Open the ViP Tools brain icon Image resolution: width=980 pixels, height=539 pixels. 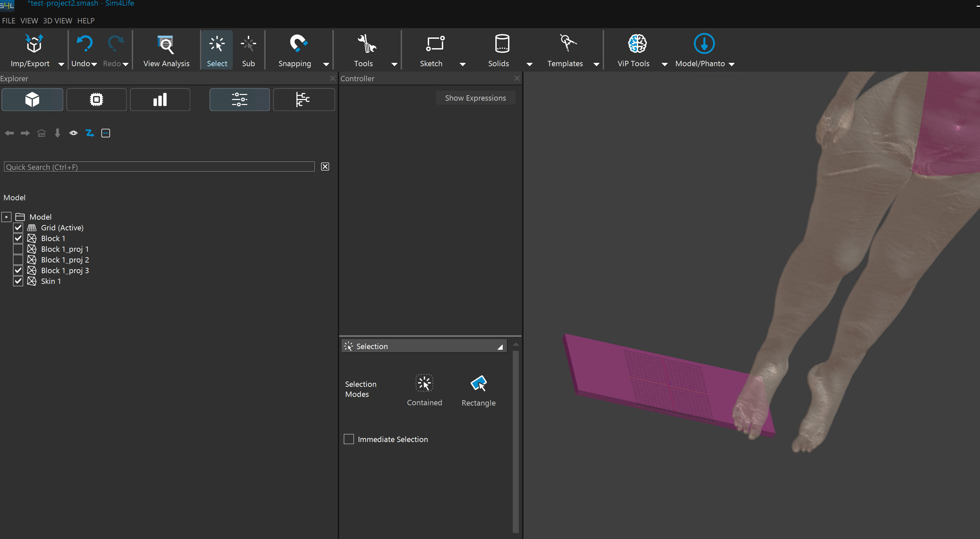click(x=637, y=44)
